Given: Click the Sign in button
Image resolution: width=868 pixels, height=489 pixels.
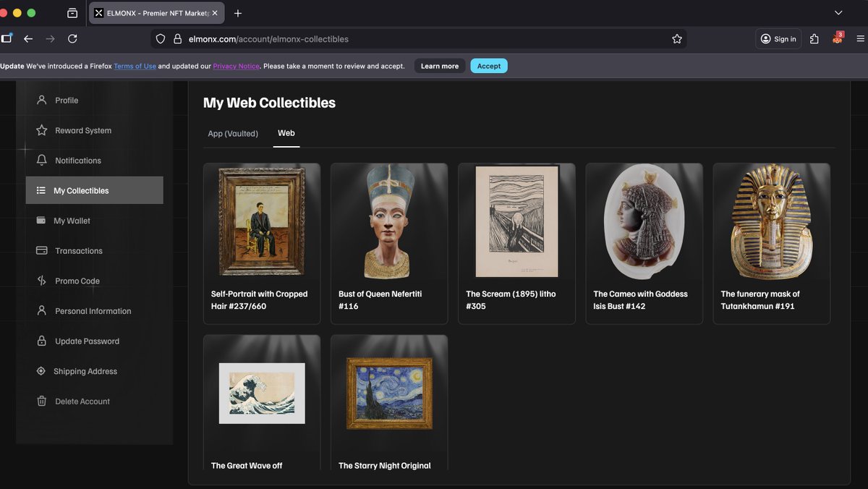Looking at the screenshot, I should coord(778,39).
